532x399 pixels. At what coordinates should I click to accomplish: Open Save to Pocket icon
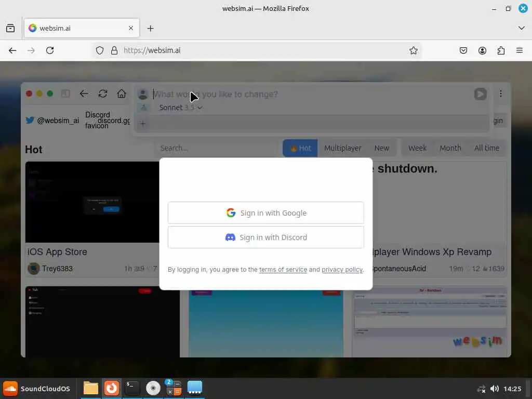(x=463, y=50)
